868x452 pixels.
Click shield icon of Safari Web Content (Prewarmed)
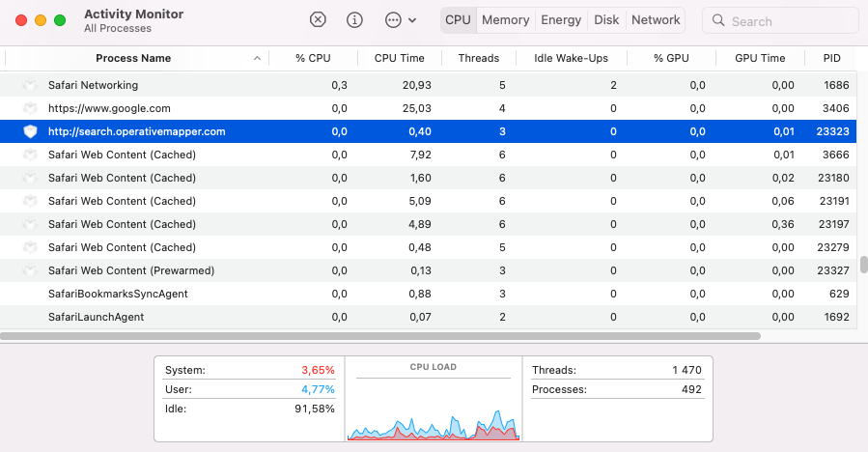click(31, 270)
